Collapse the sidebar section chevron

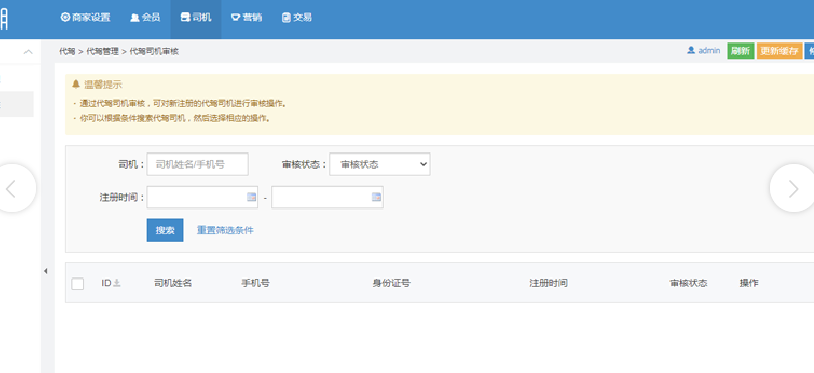click(x=28, y=52)
